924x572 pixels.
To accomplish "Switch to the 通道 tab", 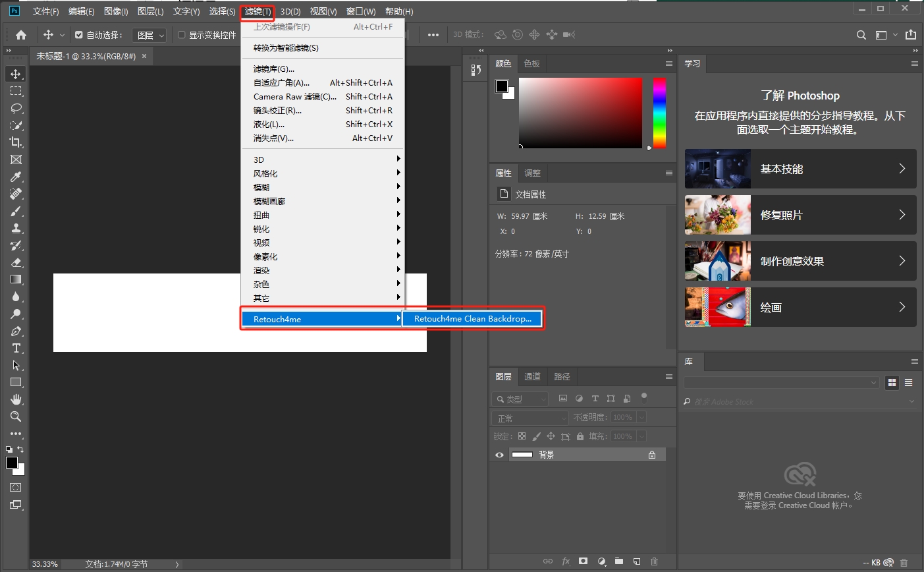I will [532, 376].
